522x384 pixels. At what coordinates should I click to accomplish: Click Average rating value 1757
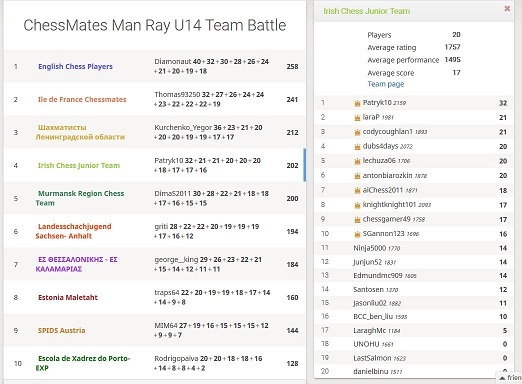452,47
